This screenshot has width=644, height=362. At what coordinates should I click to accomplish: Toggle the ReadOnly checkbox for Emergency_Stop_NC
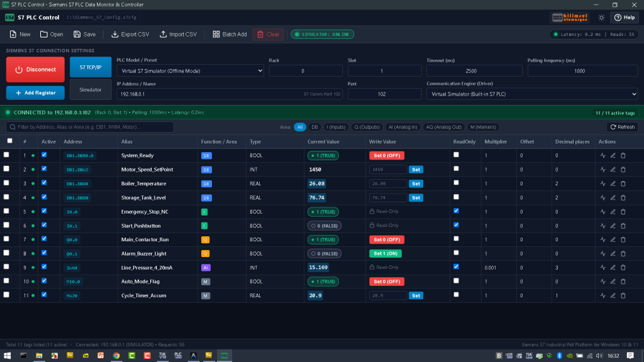(456, 211)
